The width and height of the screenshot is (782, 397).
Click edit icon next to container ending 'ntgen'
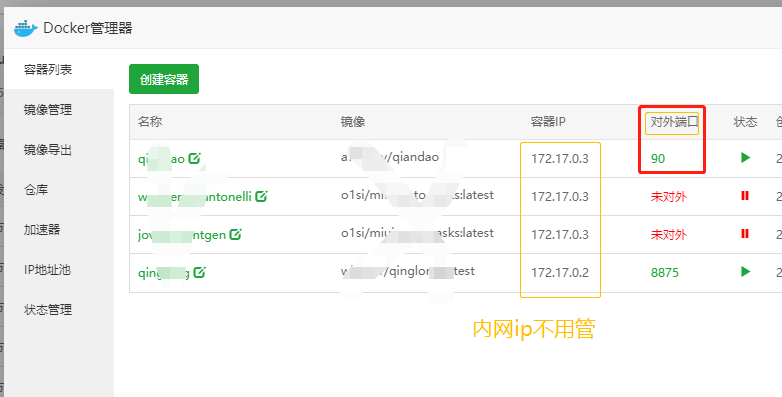click(x=235, y=234)
